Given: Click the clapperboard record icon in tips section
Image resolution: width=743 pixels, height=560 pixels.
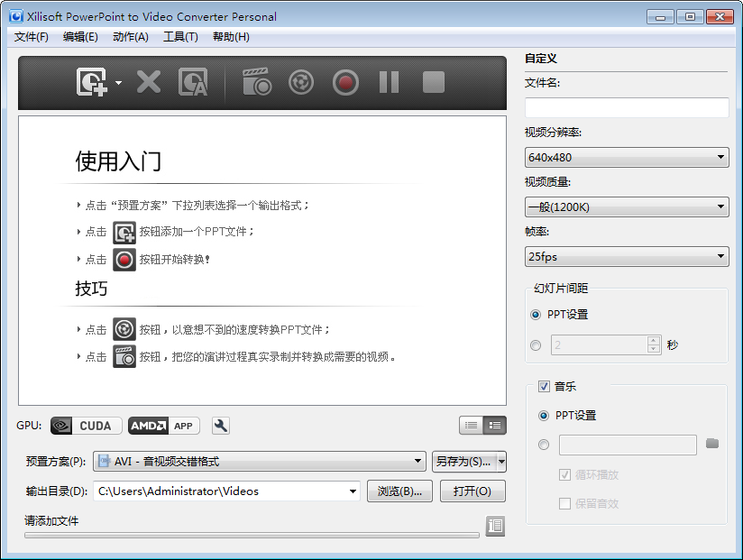Looking at the screenshot, I should pyautogui.click(x=124, y=357).
